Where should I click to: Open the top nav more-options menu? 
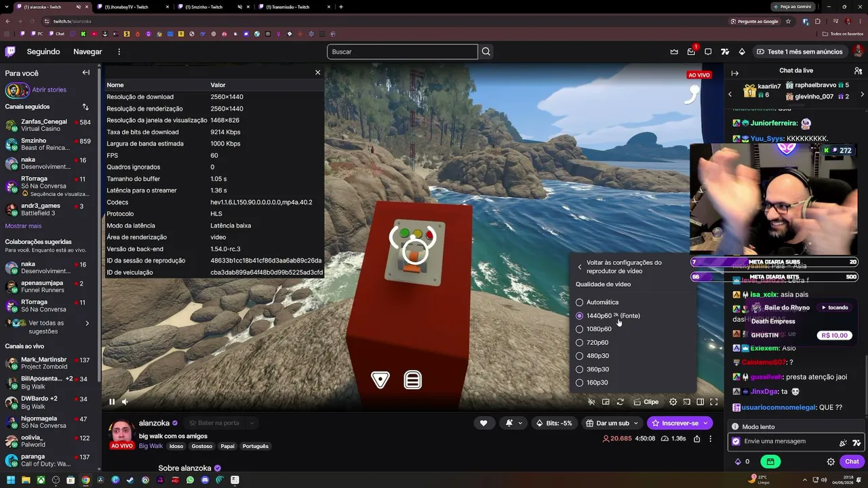[x=119, y=52]
